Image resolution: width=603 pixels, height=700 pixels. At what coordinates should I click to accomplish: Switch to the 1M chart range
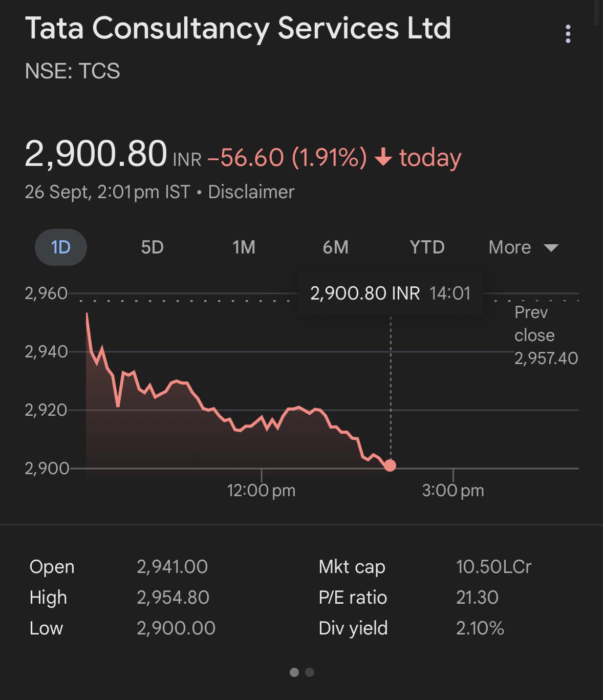244,247
